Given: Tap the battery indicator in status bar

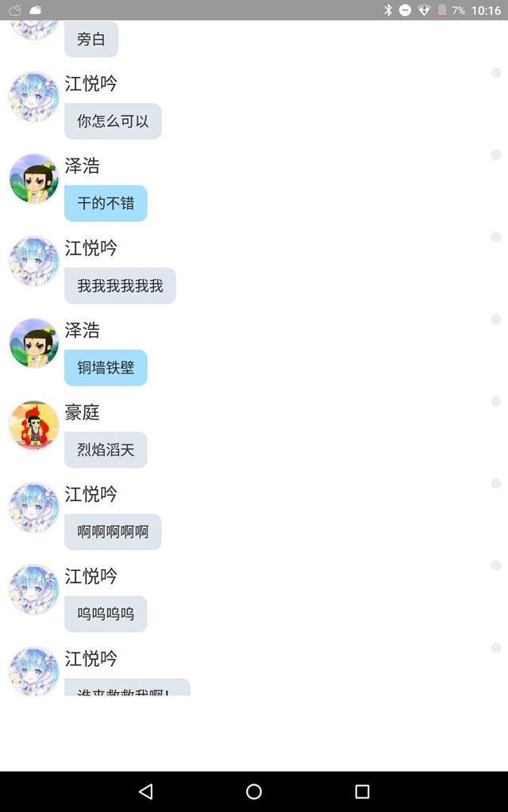Looking at the screenshot, I should click(441, 10).
